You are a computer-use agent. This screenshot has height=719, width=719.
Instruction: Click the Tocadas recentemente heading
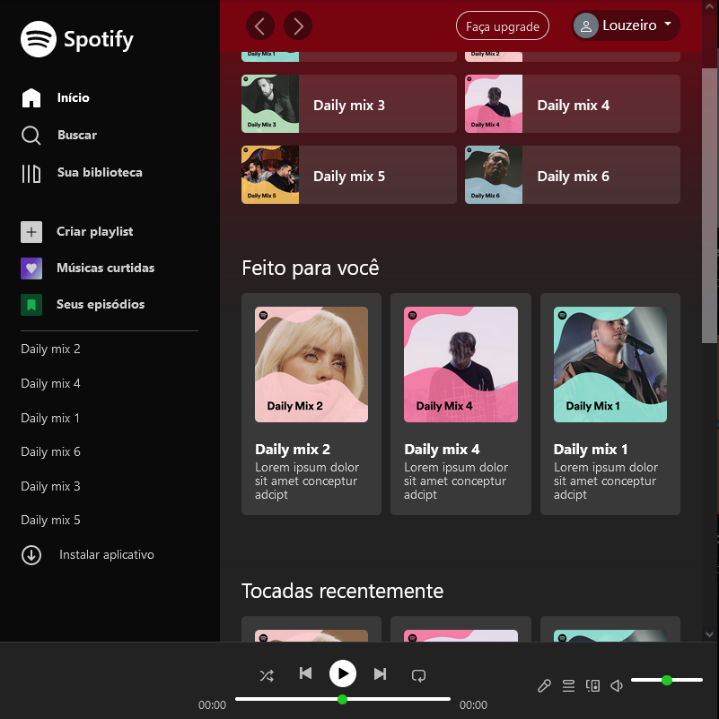[x=343, y=591]
